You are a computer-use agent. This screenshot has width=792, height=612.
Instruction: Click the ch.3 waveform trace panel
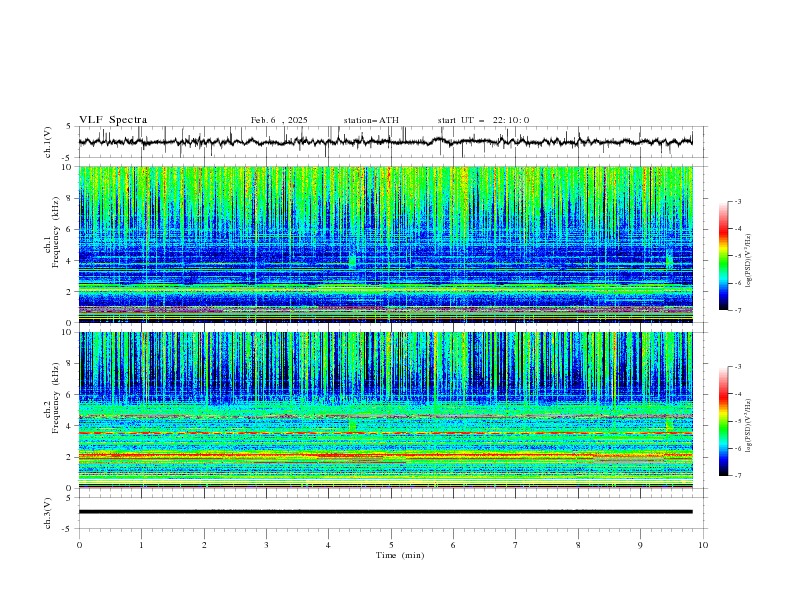392,513
